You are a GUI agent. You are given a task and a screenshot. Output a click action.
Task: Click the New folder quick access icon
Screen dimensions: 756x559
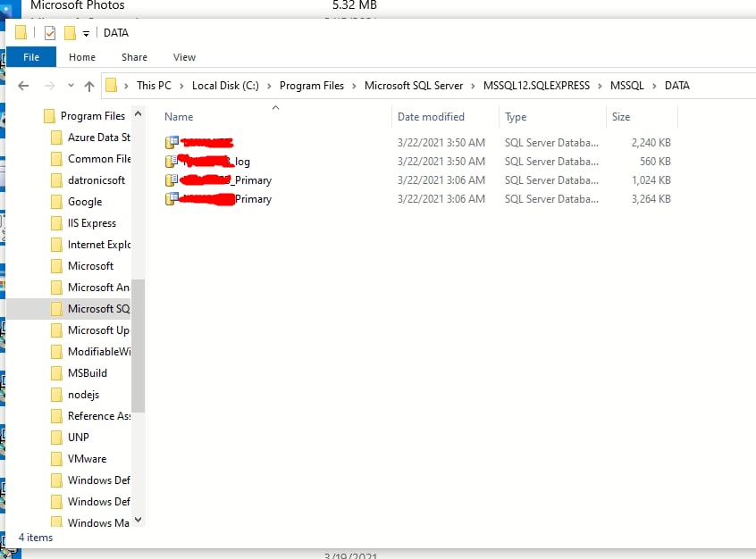click(70, 33)
